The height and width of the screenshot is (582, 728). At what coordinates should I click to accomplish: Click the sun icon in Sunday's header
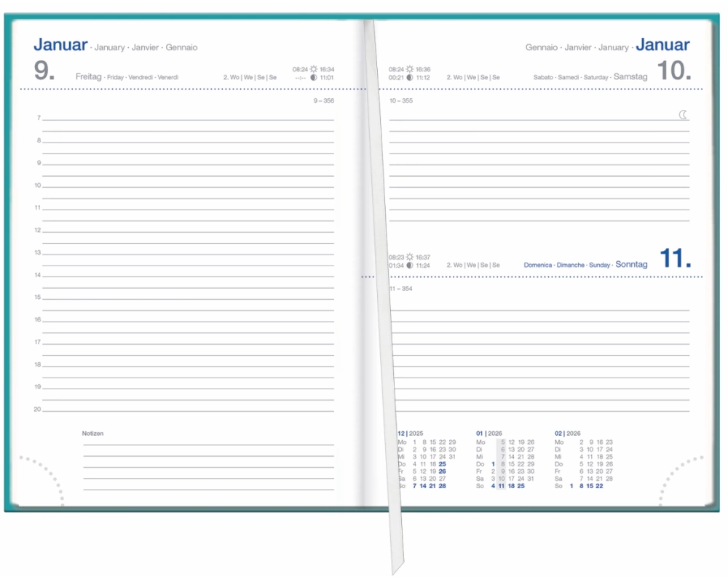[x=410, y=258]
